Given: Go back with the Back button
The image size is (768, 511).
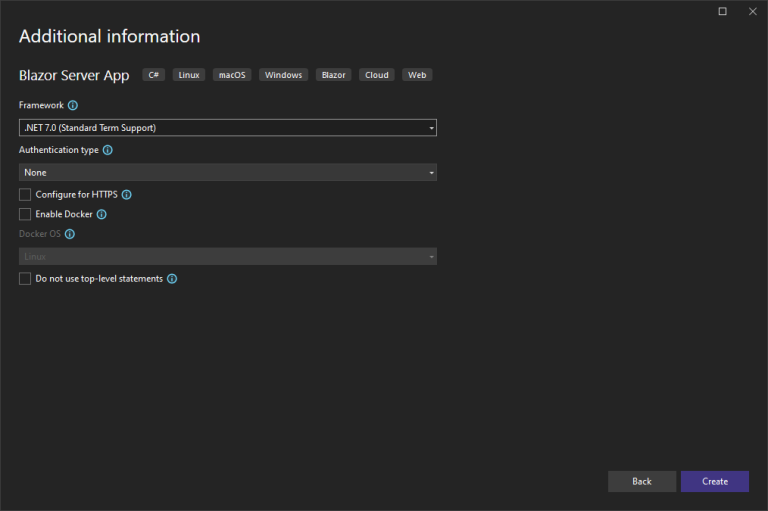Looking at the screenshot, I should pos(641,481).
